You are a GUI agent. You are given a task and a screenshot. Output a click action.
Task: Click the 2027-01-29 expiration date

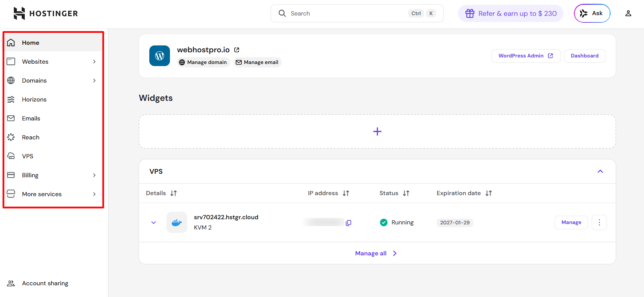point(455,223)
